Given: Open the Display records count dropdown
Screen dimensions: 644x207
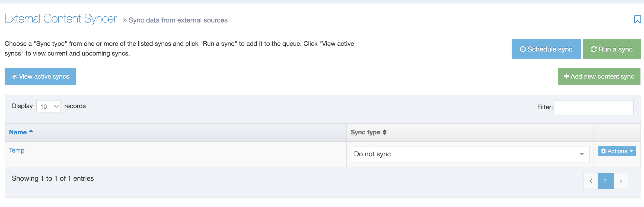Looking at the screenshot, I should [x=49, y=106].
